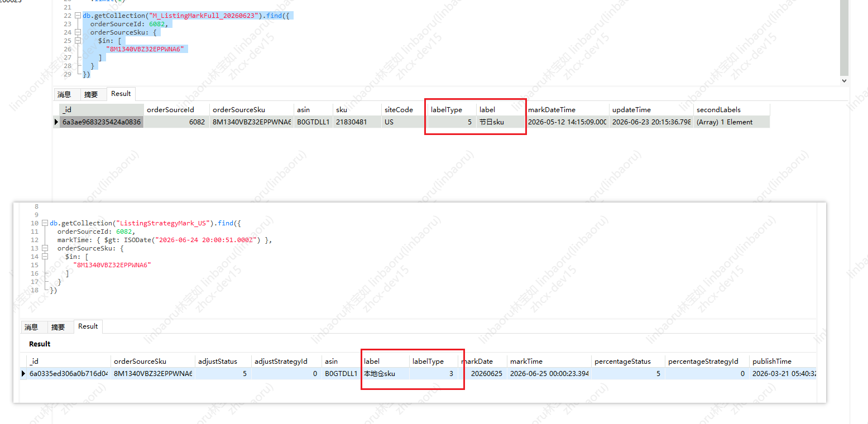This screenshot has width=868, height=424.
Task: Click the adjustStrategyId column header
Action: click(x=287, y=362)
